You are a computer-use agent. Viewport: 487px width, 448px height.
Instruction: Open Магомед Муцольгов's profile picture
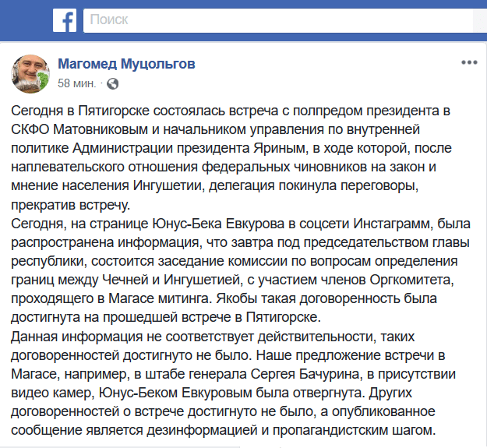click(31, 74)
